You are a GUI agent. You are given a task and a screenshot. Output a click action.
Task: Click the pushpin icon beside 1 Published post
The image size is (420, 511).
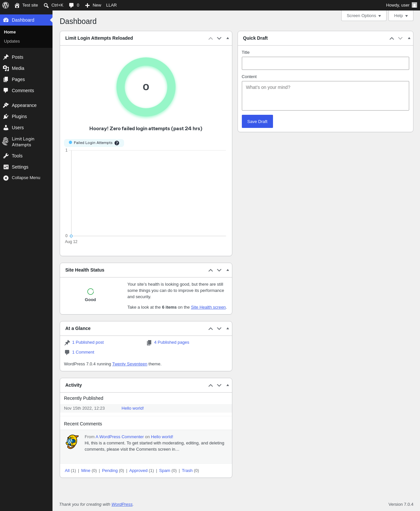pos(67,342)
